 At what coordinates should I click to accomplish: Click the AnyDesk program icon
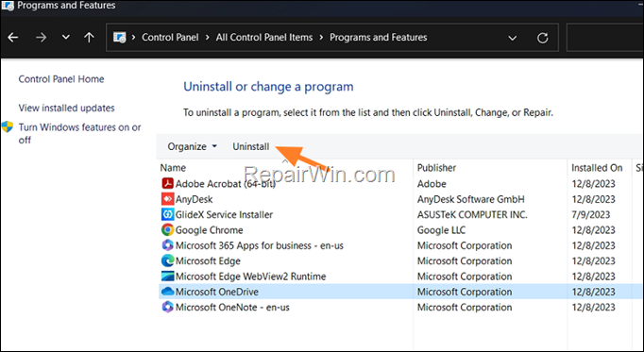click(x=167, y=199)
